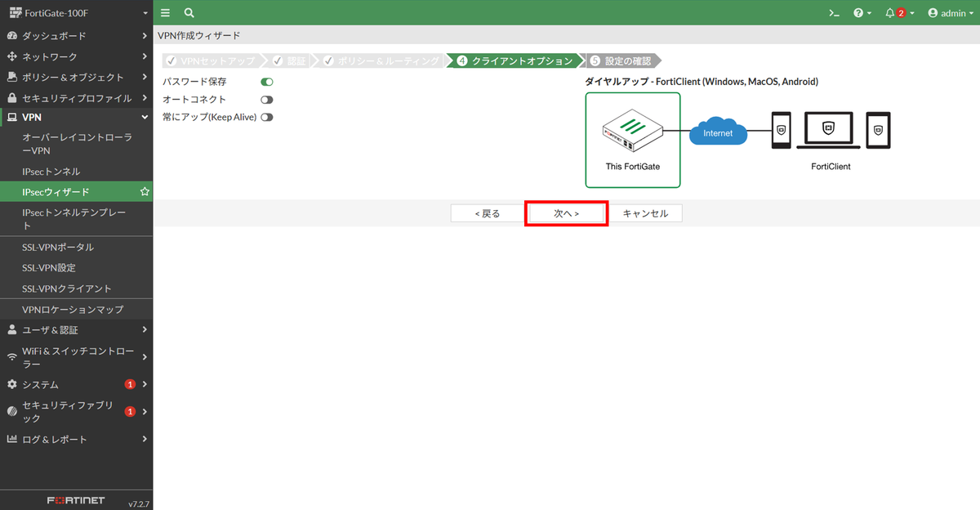Image resolution: width=980 pixels, height=510 pixels.
Task: Open the help question mark menu
Action: point(862,13)
